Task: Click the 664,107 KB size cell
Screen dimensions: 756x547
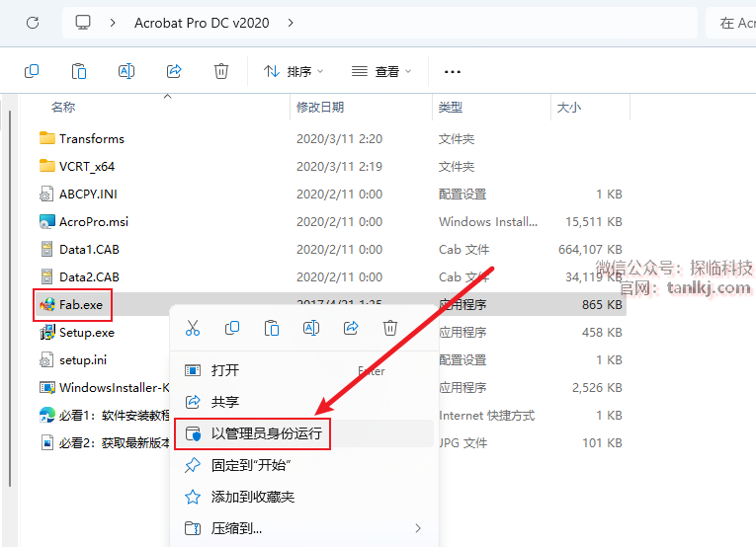Action: [x=590, y=250]
